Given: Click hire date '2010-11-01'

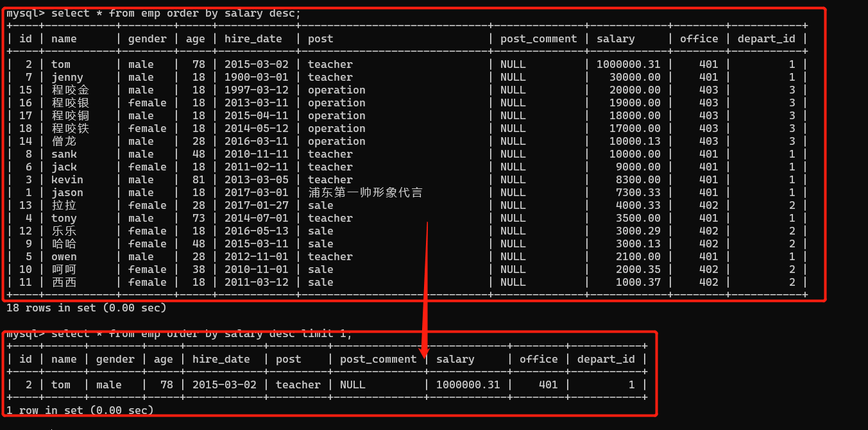Looking at the screenshot, I should pyautogui.click(x=257, y=269).
